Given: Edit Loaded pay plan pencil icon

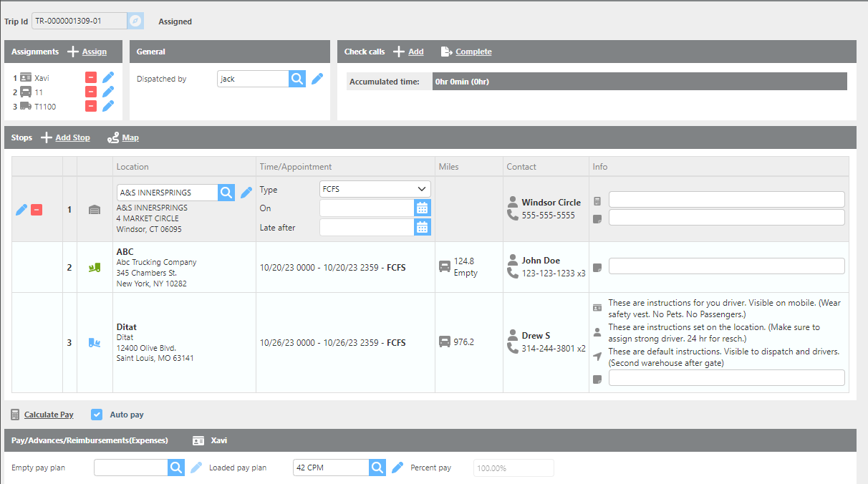Looking at the screenshot, I should coord(397,468).
